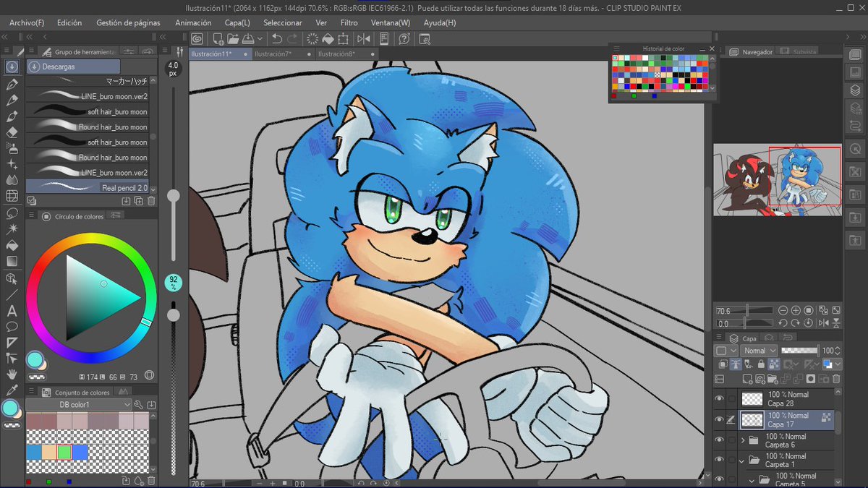868x488 pixels.
Task: Click the brush size slider
Action: pyautogui.click(x=174, y=174)
